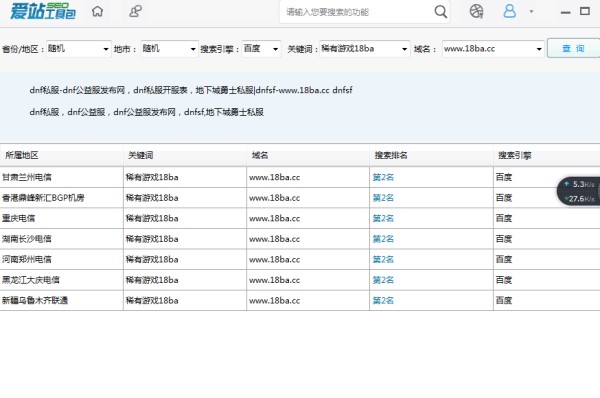Image resolution: width=600 pixels, height=398 pixels.
Task: Click 百度 in the 湖南长沙电信 row
Action: coord(504,239)
